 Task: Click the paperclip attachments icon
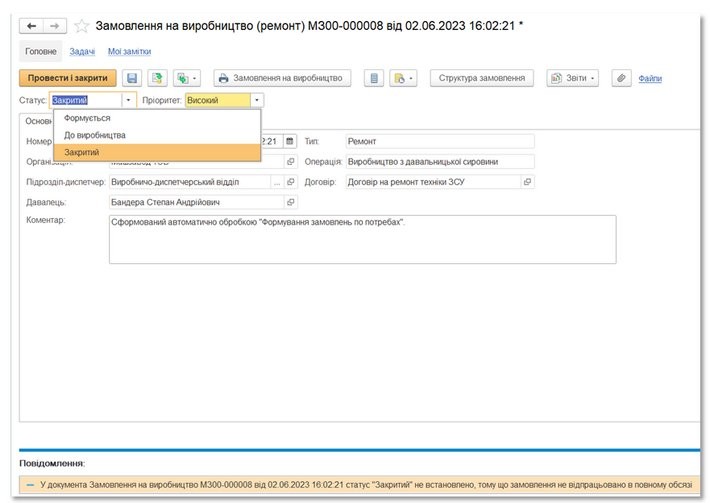[x=620, y=77]
